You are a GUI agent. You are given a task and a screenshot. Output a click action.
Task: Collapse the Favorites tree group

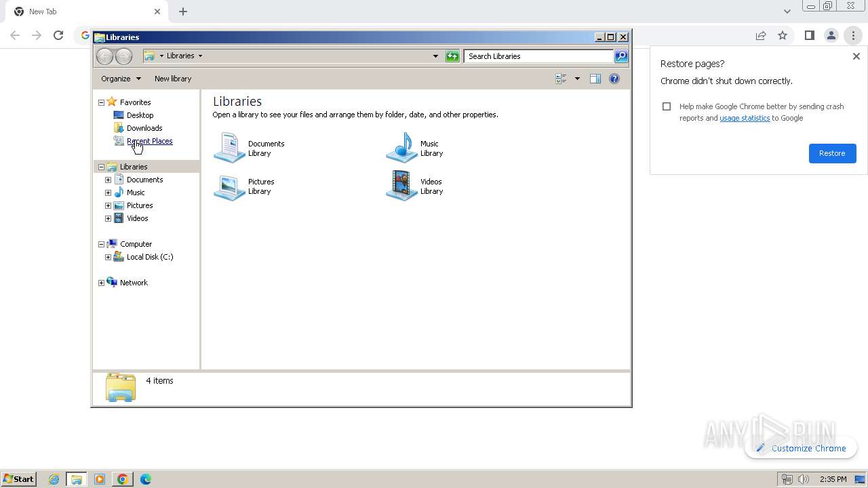coord(101,102)
